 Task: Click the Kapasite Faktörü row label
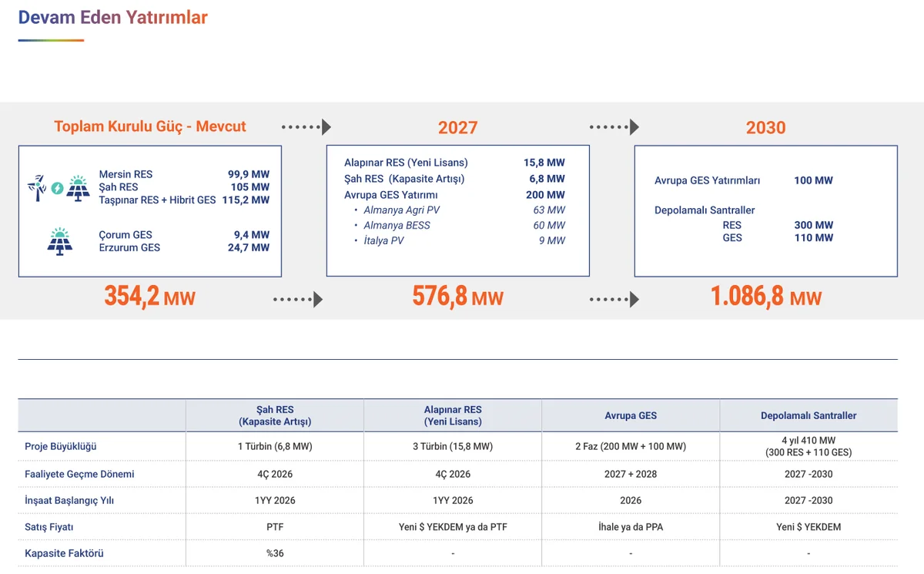pyautogui.click(x=64, y=553)
